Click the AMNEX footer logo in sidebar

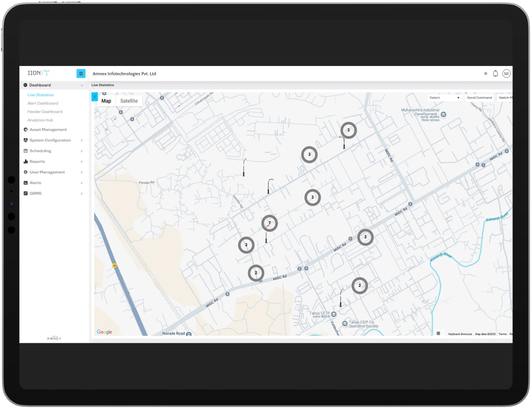point(54,339)
